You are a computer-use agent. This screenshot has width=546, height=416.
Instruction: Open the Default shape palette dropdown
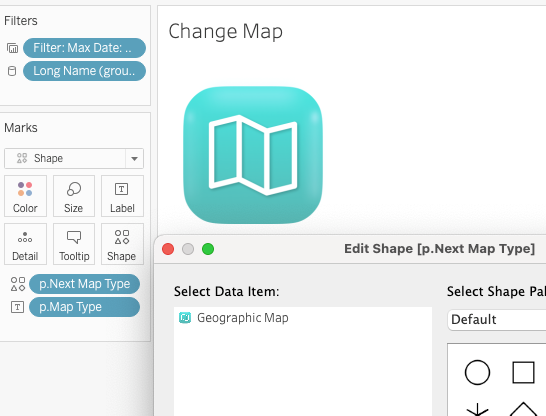[497, 319]
